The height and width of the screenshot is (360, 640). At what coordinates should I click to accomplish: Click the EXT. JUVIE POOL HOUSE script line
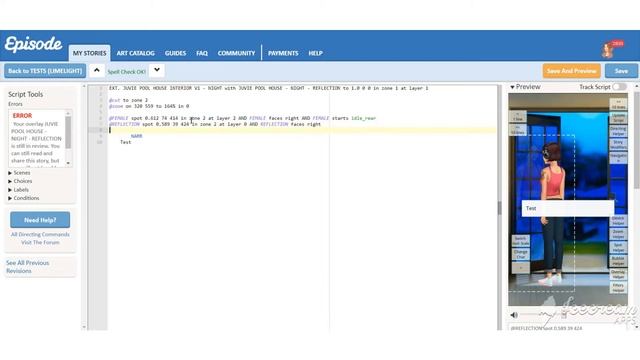(269, 88)
